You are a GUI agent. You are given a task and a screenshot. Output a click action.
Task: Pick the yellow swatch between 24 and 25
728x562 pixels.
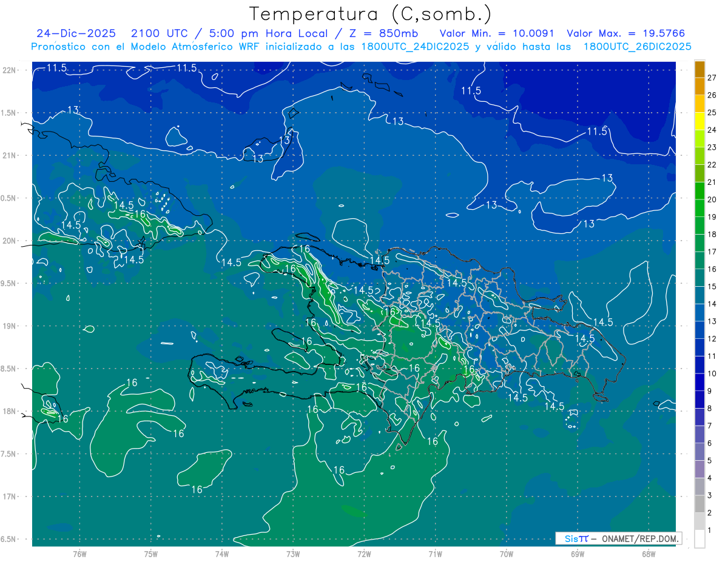[699, 121]
